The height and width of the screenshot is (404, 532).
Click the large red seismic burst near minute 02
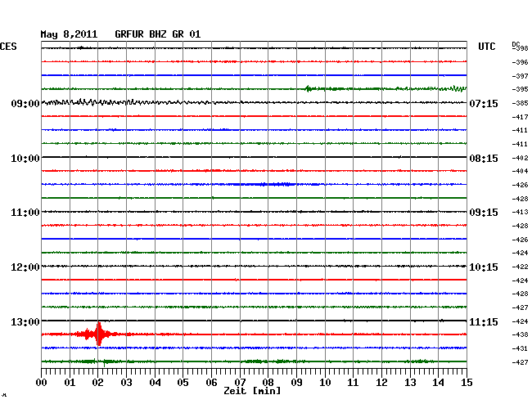[x=98, y=334]
